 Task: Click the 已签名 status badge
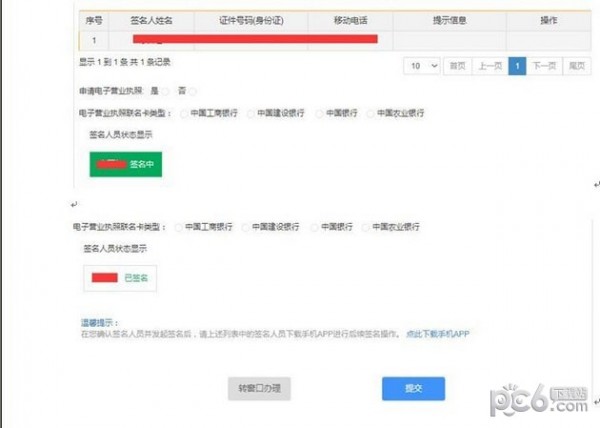(120, 278)
